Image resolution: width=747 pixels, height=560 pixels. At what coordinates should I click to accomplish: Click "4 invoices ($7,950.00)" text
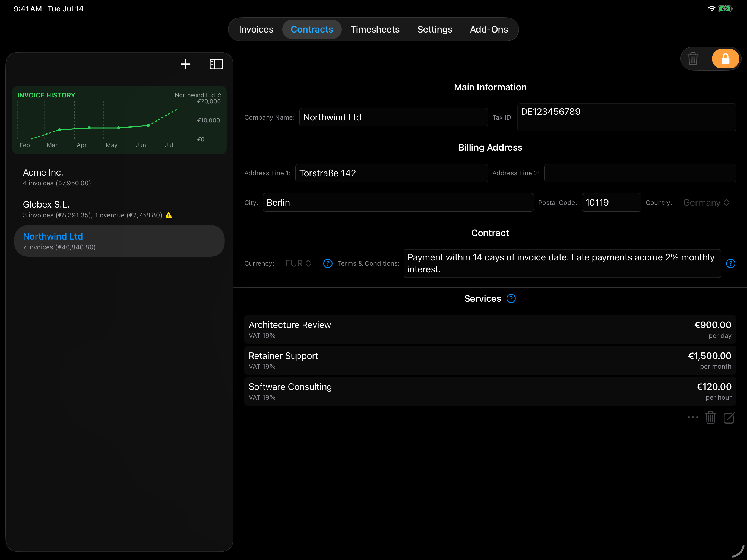pyautogui.click(x=57, y=183)
